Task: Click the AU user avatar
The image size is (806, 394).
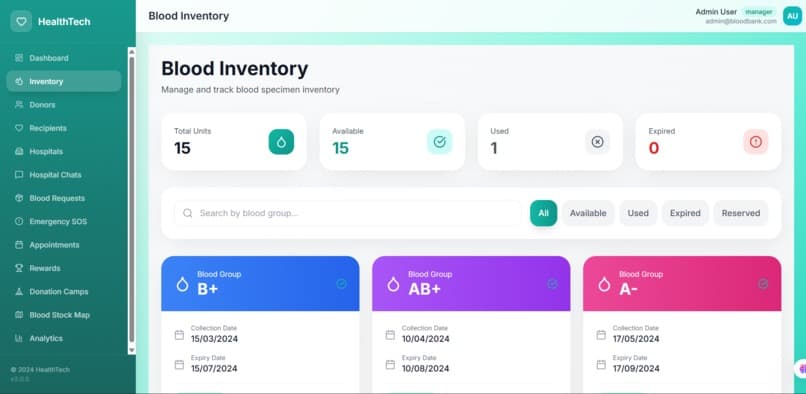Action: (792, 16)
